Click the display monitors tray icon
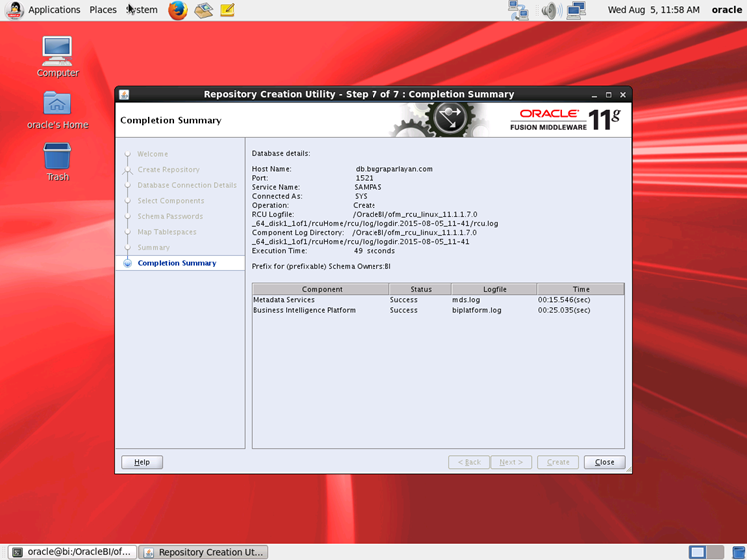The height and width of the screenshot is (560, 747). [576, 10]
